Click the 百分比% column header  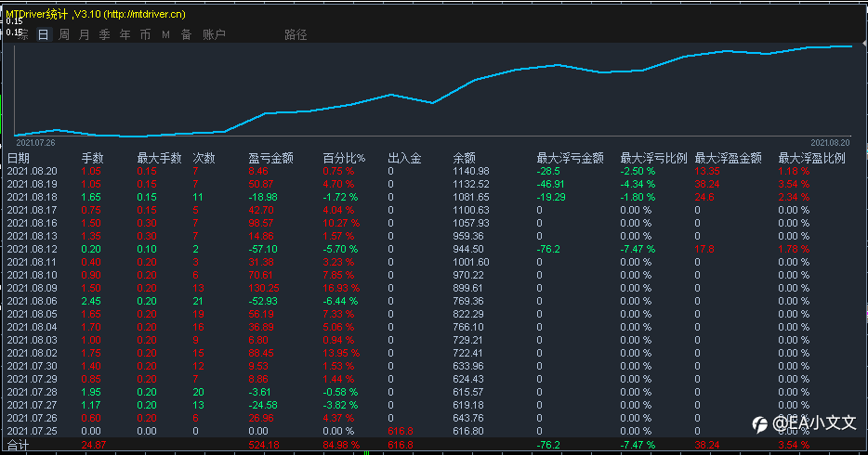click(x=344, y=158)
